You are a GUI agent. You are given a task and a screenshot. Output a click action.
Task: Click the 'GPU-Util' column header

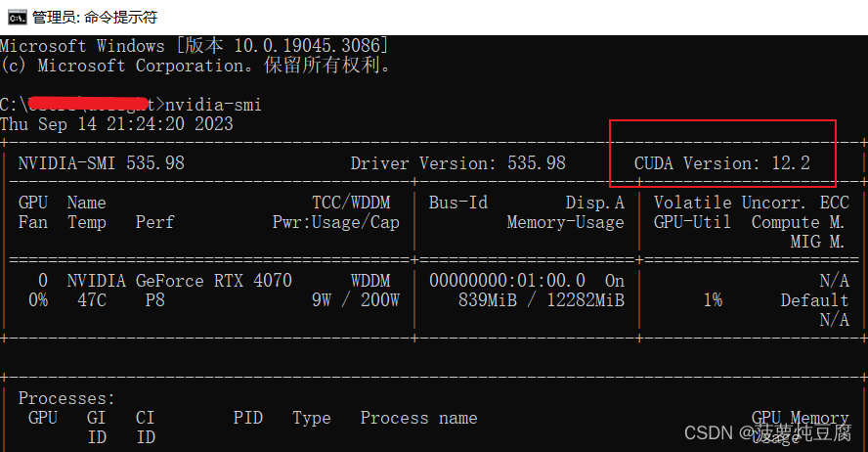(692, 223)
